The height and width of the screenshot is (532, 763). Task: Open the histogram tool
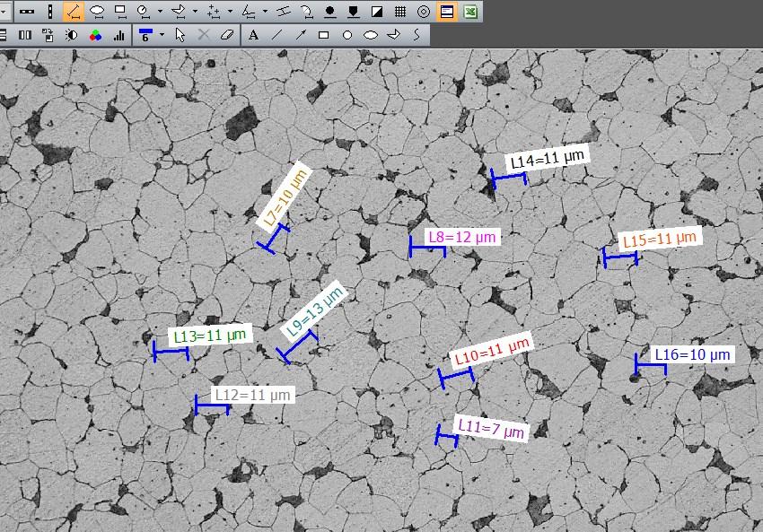click(x=118, y=35)
